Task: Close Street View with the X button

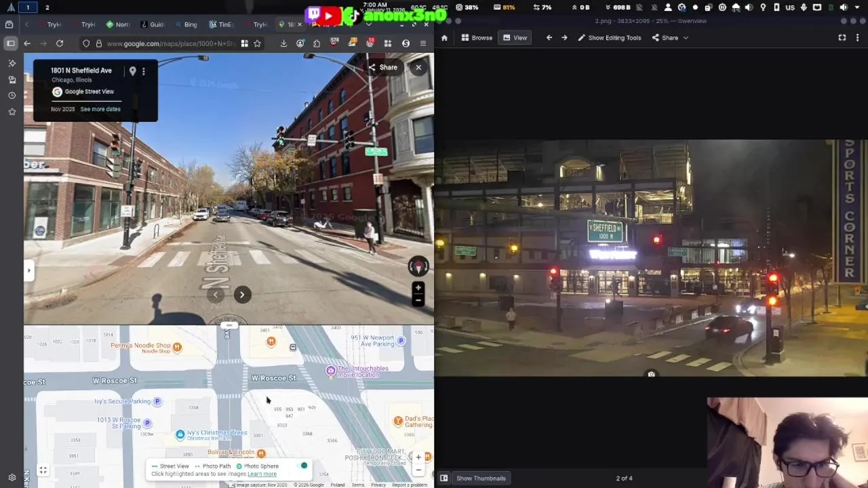Action: pos(418,67)
